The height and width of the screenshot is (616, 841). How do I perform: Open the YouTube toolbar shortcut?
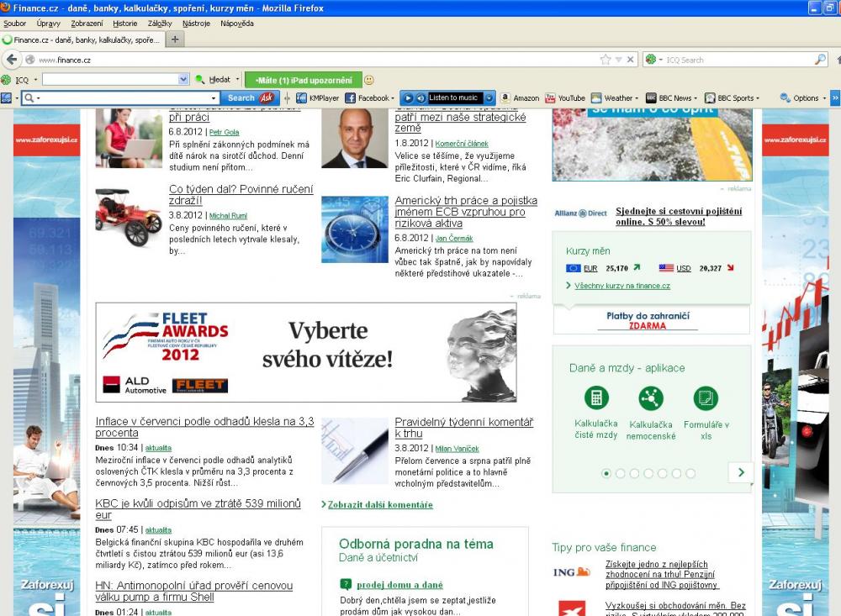tap(565, 98)
